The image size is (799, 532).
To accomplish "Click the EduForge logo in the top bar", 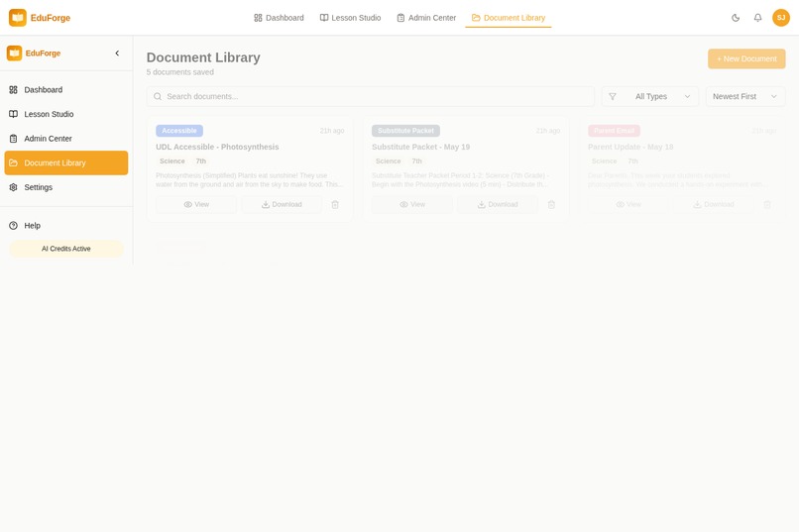I will (x=40, y=18).
